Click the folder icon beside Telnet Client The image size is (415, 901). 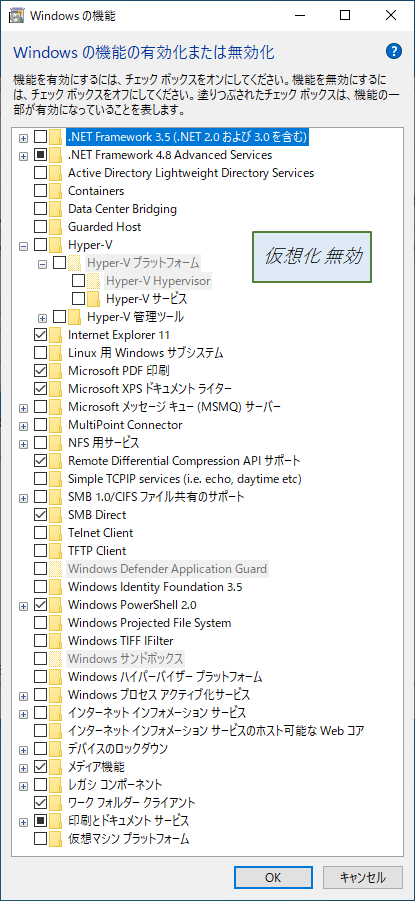55,533
